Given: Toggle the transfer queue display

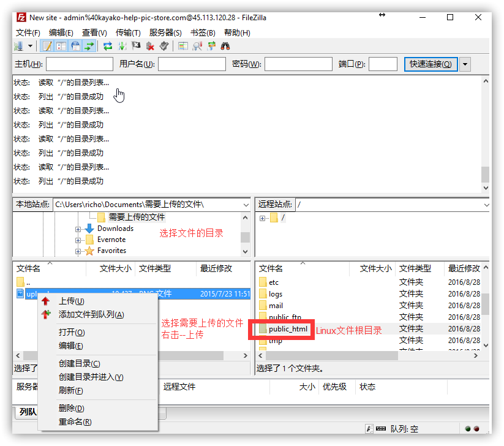Looking at the screenshot, I should click(x=89, y=47).
